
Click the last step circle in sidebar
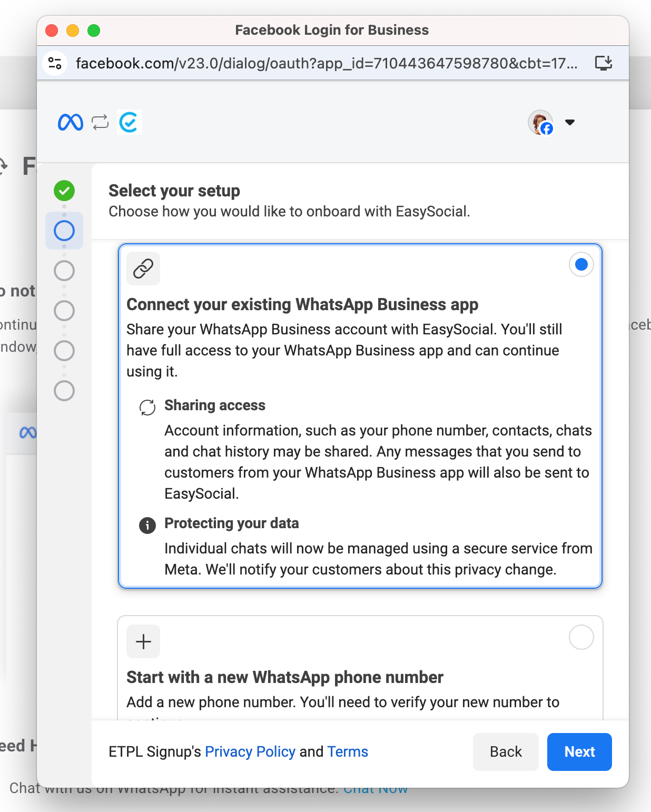click(64, 391)
